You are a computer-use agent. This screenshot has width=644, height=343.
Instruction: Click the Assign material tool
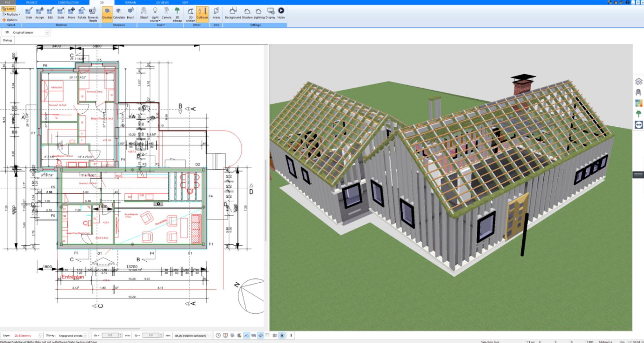(40, 13)
